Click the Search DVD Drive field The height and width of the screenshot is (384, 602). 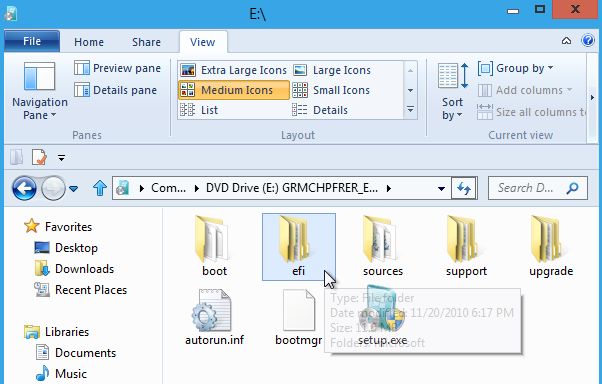pyautogui.click(x=538, y=188)
